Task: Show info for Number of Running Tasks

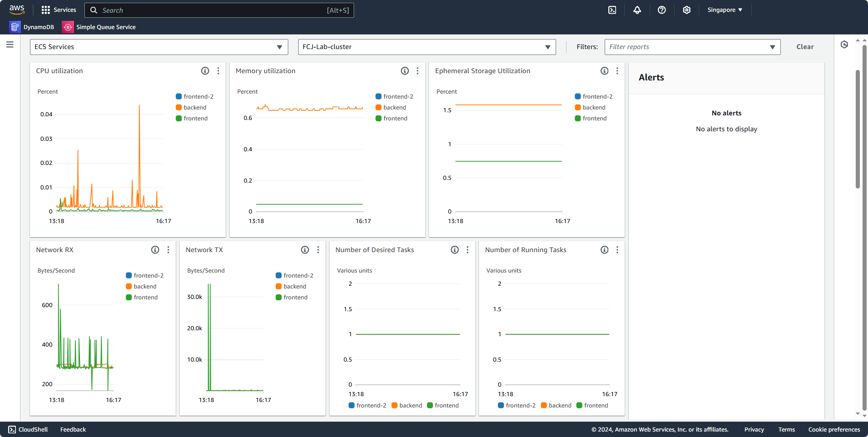Action: pyautogui.click(x=605, y=250)
